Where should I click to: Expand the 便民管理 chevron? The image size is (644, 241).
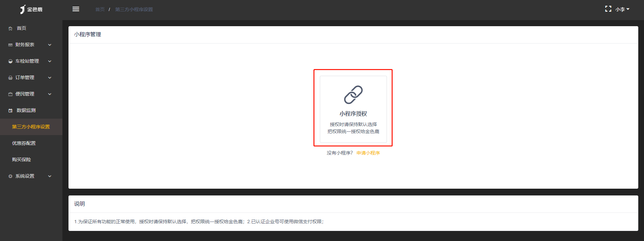(50, 94)
